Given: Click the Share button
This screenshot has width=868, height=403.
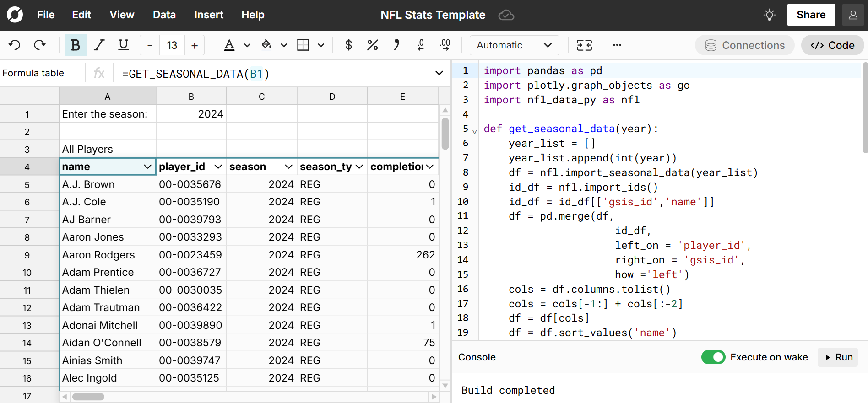Looking at the screenshot, I should point(811,15).
